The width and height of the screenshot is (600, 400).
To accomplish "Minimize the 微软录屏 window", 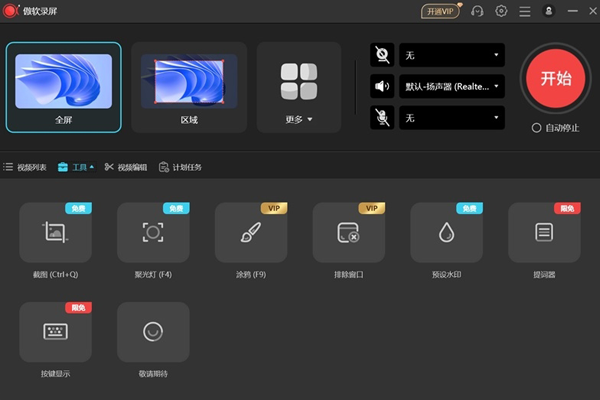I will [572, 11].
